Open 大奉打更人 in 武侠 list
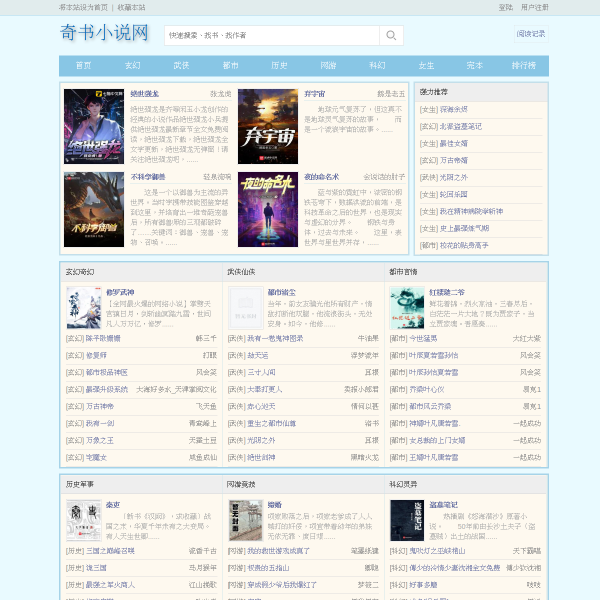This screenshot has width=600, height=600. point(265,390)
